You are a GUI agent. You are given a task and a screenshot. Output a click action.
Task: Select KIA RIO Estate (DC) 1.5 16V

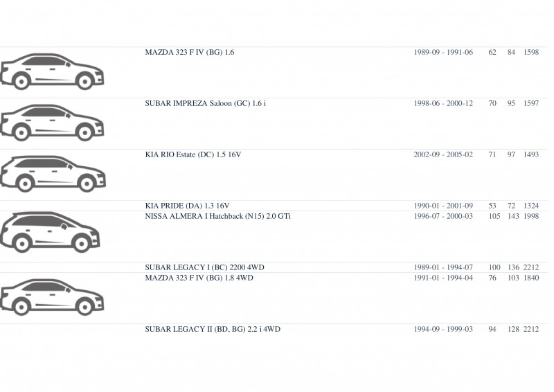pyautogui.click(x=193, y=155)
